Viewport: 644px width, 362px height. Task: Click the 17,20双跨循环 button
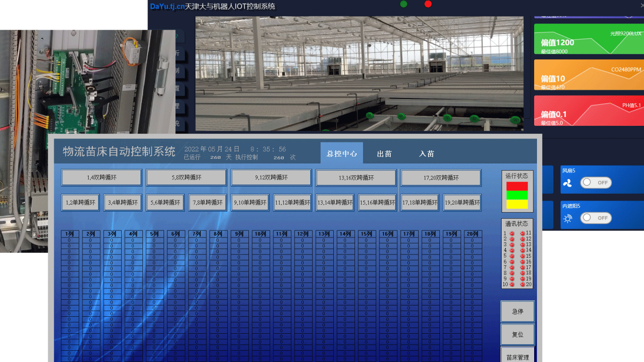pos(441,178)
